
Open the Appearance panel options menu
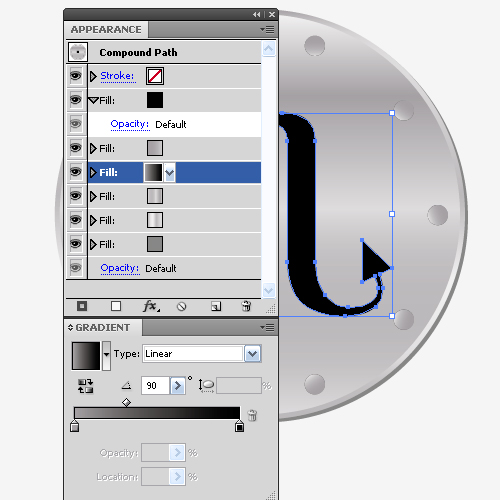pos(267,30)
